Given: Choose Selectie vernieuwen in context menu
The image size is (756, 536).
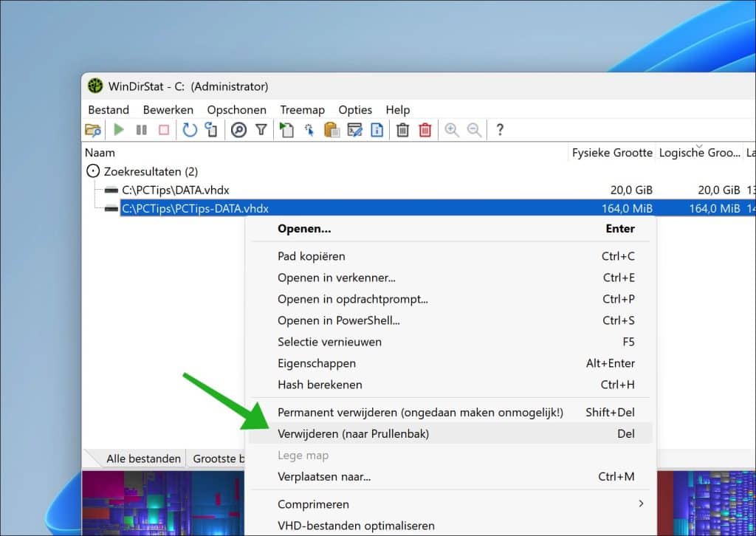Looking at the screenshot, I should coord(450,342).
